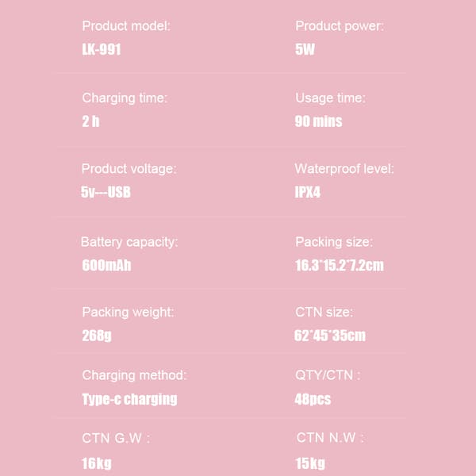
Task: Click the Product model label
Action: point(126,26)
